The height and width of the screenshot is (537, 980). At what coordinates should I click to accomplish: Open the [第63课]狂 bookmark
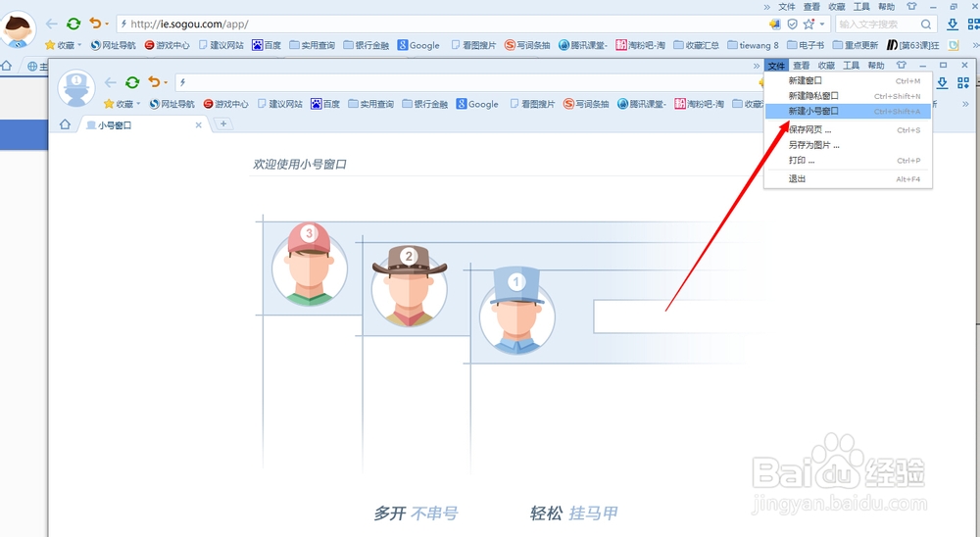pos(913,45)
